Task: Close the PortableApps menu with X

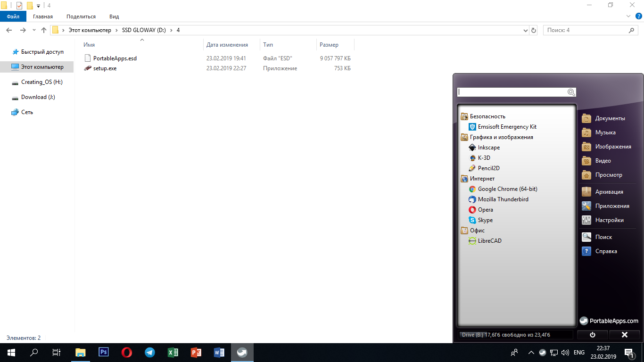Action: tap(625, 335)
